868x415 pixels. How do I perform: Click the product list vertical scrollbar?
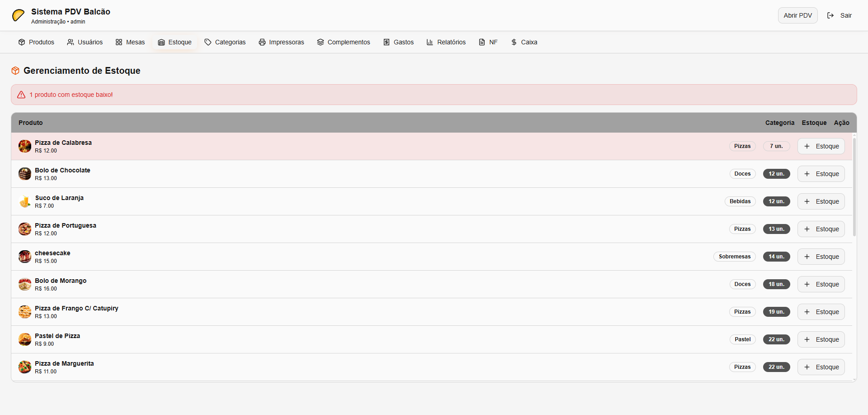854,186
